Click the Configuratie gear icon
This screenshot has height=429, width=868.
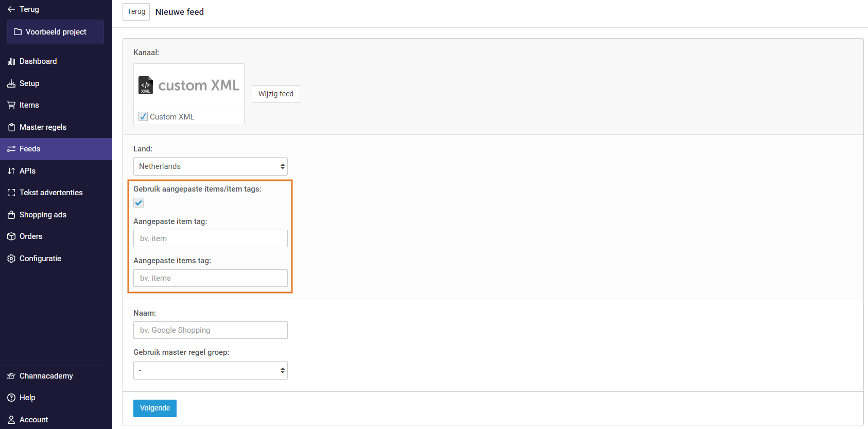(x=11, y=259)
